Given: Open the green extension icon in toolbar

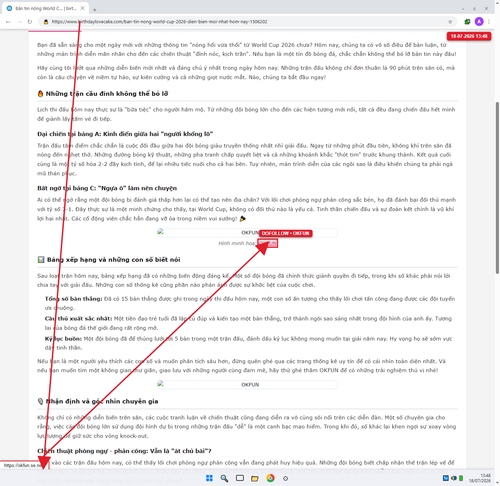Looking at the screenshot, I should 467,22.
